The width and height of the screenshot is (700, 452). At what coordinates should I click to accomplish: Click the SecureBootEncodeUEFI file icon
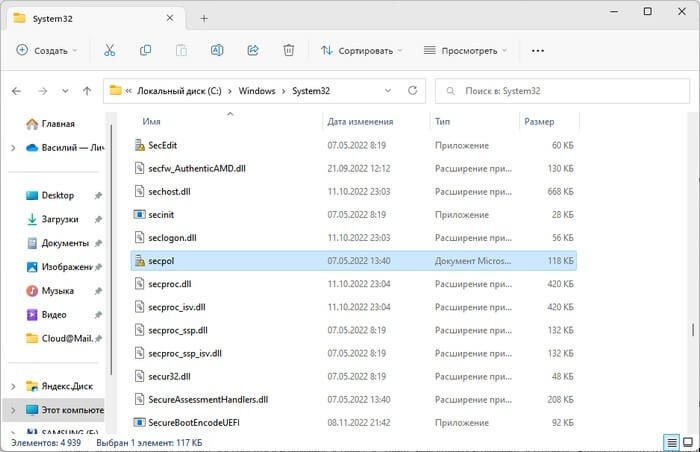pos(140,422)
